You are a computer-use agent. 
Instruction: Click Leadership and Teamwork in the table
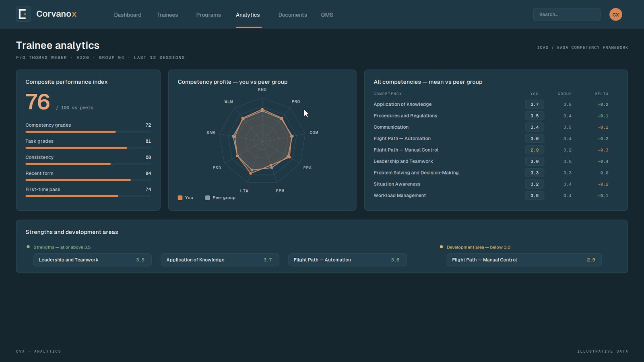[403, 161]
